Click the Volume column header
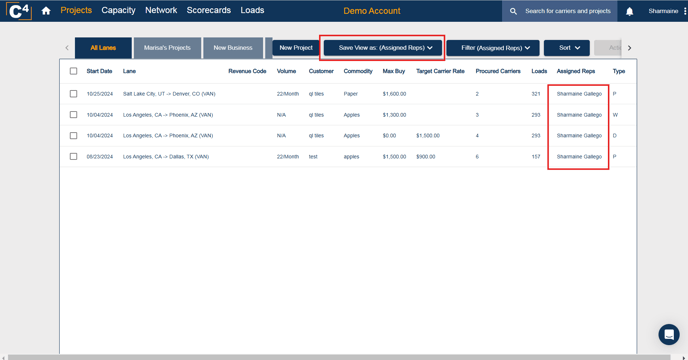Image resolution: width=688 pixels, height=360 pixels. point(286,71)
